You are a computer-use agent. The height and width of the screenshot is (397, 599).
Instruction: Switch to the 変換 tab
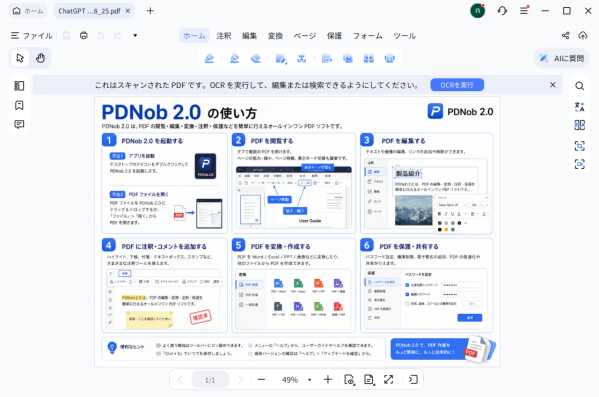coord(275,36)
